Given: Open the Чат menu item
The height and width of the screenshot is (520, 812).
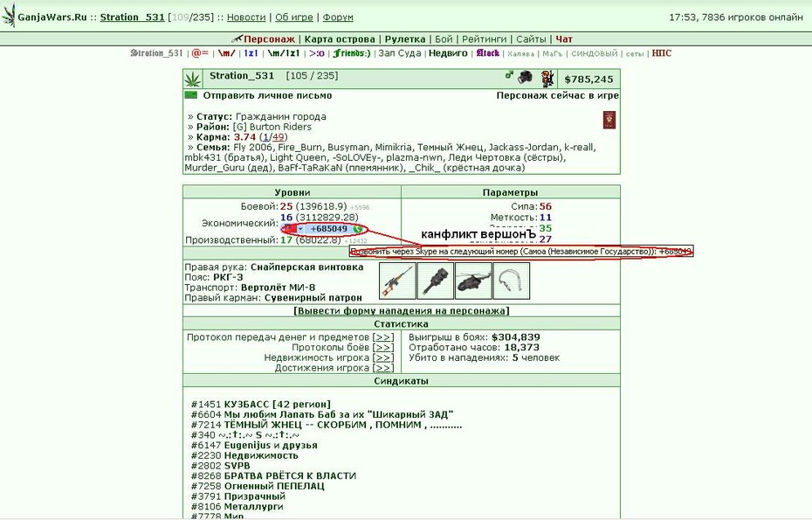Looking at the screenshot, I should pyautogui.click(x=564, y=38).
